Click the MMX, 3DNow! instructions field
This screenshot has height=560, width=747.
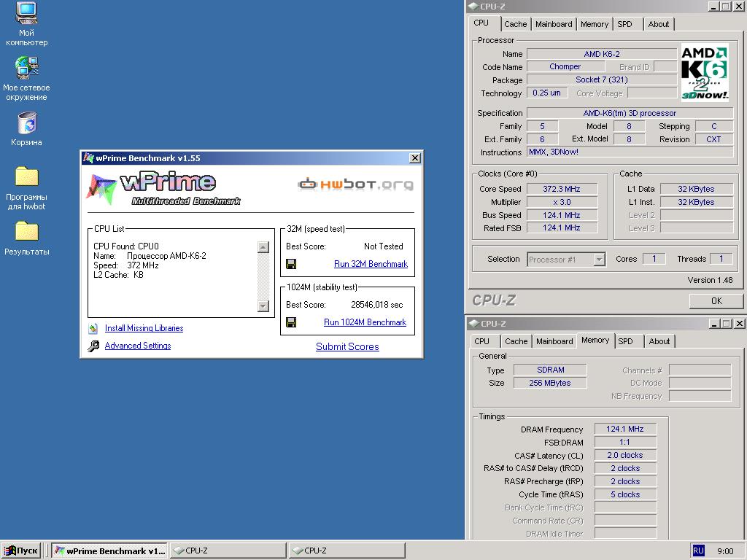[630, 152]
